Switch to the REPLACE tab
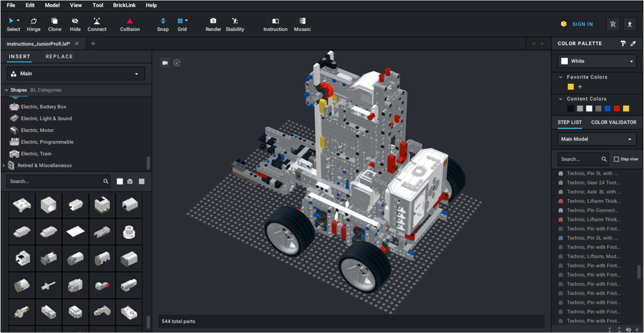 59,56
